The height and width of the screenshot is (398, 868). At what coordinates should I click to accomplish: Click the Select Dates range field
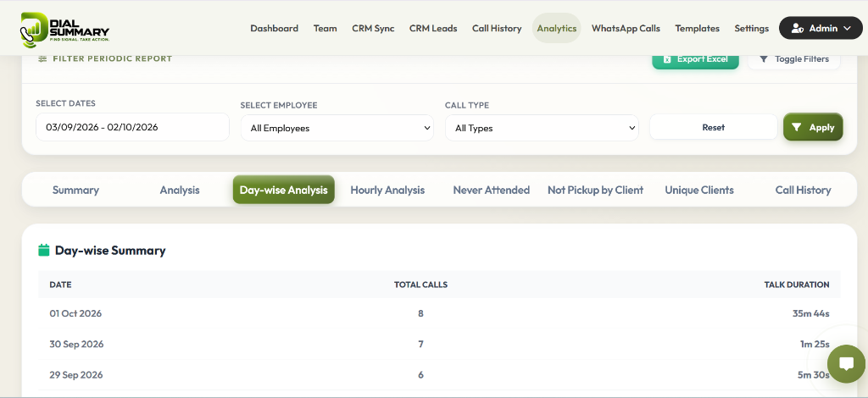coord(132,127)
